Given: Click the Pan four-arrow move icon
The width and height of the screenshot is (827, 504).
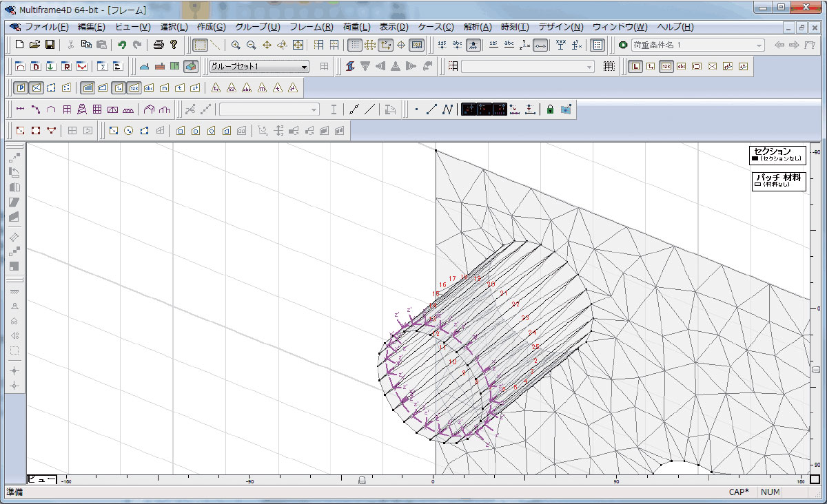Looking at the screenshot, I should tap(267, 45).
